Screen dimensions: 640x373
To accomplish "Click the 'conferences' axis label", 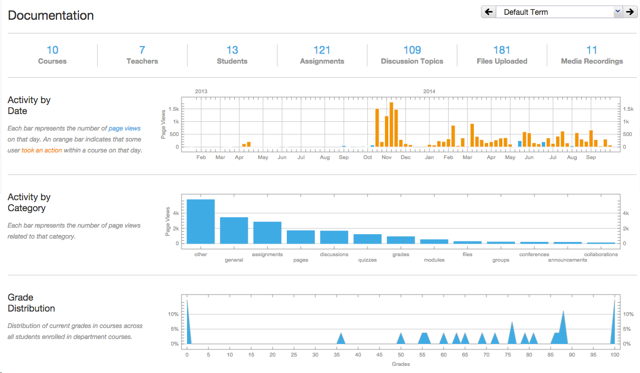I will 534,254.
